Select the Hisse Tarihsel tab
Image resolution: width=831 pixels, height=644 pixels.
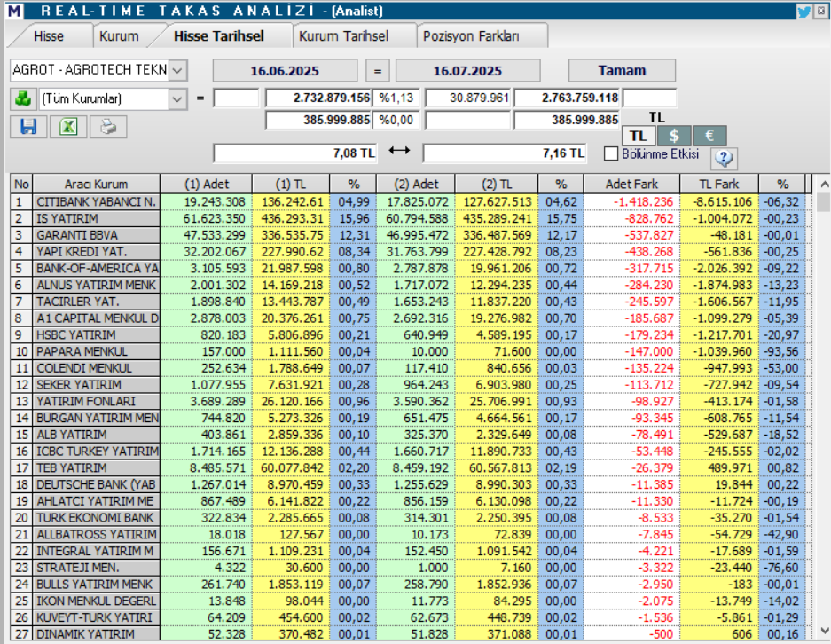219,36
